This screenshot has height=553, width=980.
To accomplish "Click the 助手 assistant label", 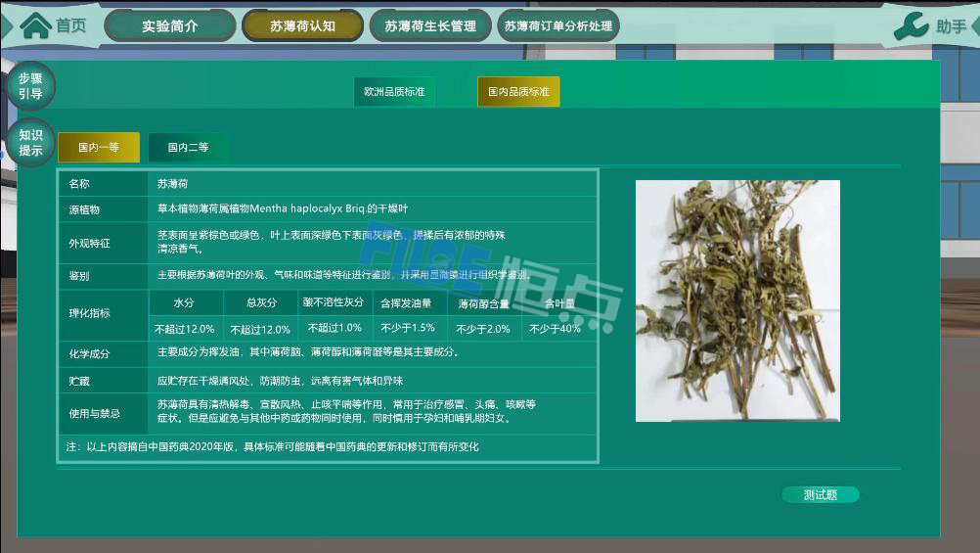I will [951, 26].
